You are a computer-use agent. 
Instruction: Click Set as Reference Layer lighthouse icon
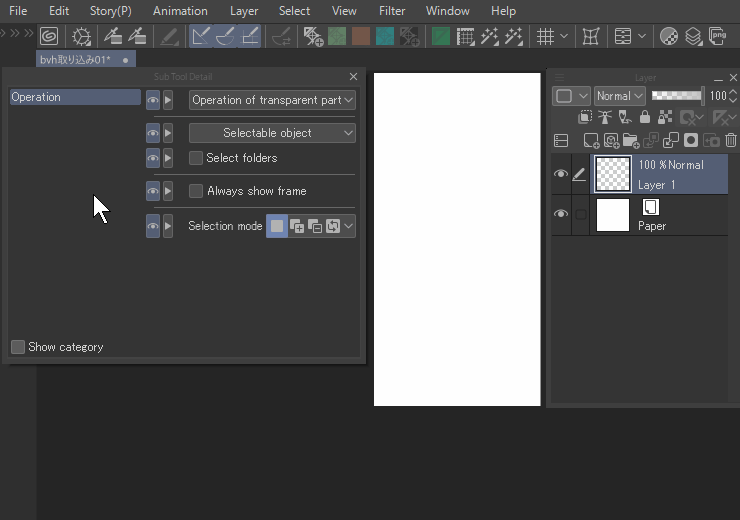pos(604,118)
